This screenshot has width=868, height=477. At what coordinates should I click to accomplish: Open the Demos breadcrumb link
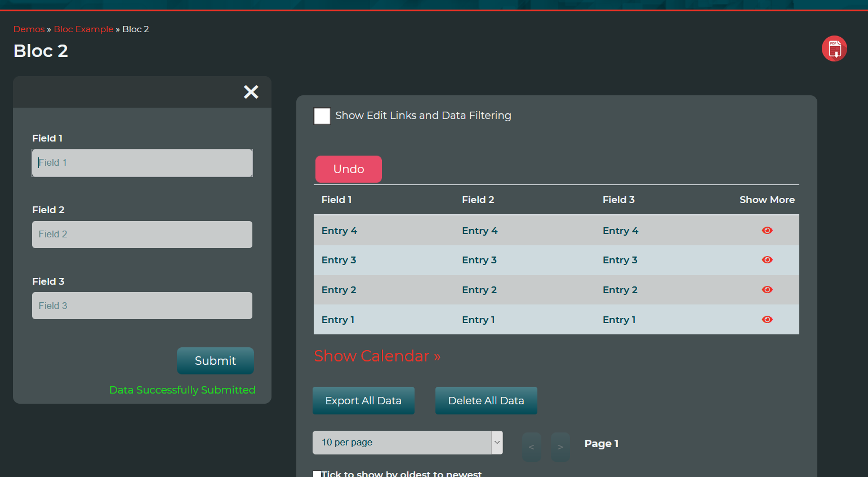click(x=29, y=29)
